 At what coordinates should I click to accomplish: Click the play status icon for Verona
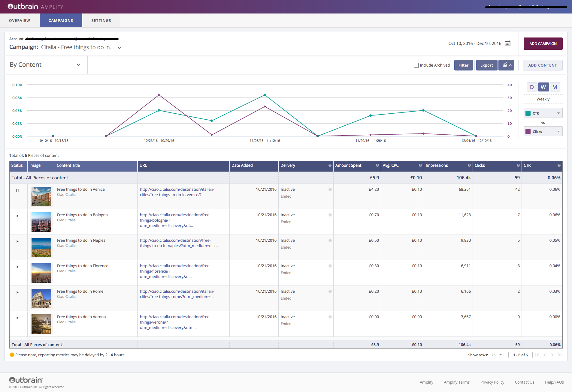[17, 318]
